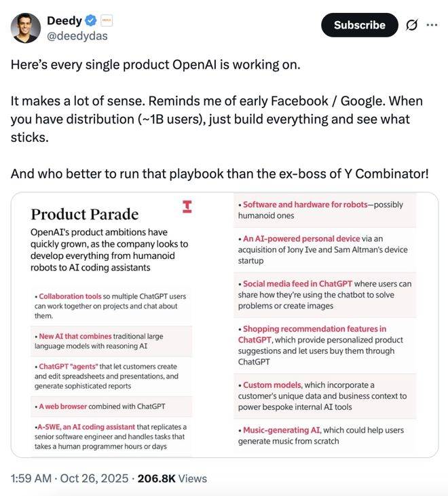
Task: Click the Oct 26, 2025 date
Action: click(x=94, y=478)
